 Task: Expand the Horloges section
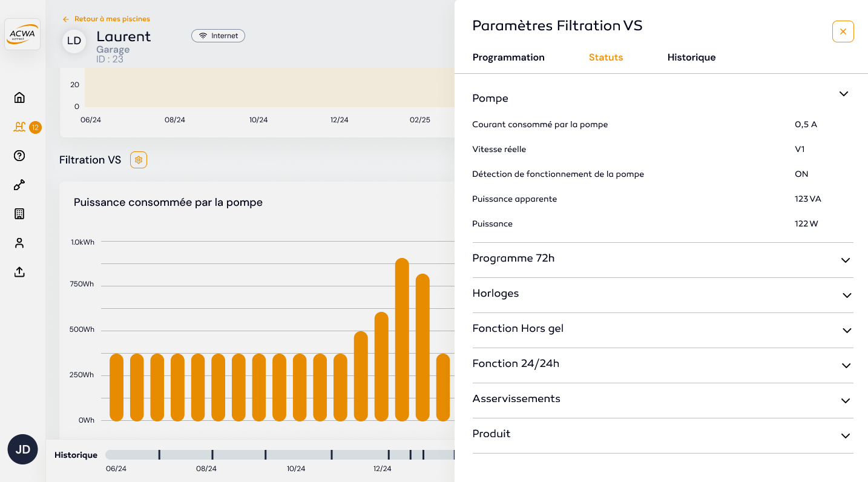pyautogui.click(x=846, y=295)
